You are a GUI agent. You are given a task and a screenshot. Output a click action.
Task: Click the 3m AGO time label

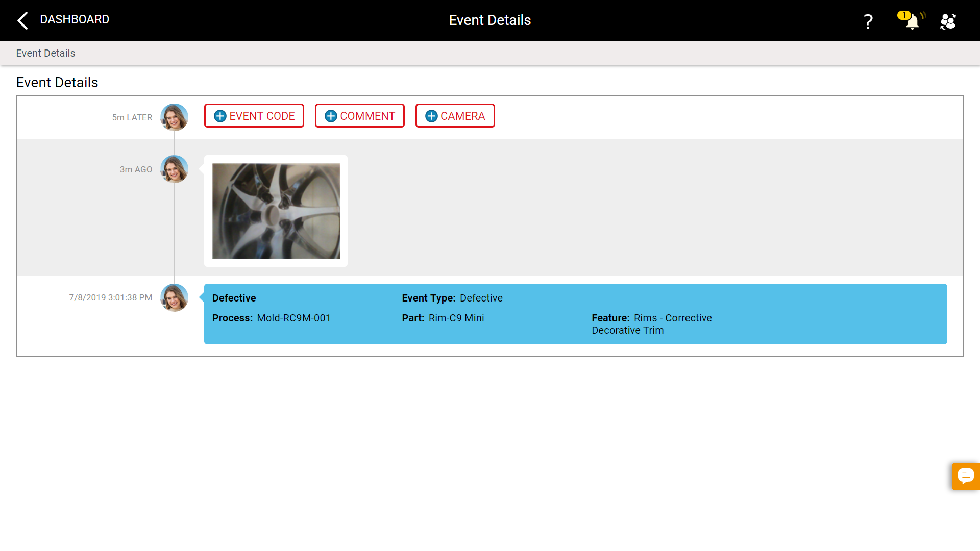(136, 169)
